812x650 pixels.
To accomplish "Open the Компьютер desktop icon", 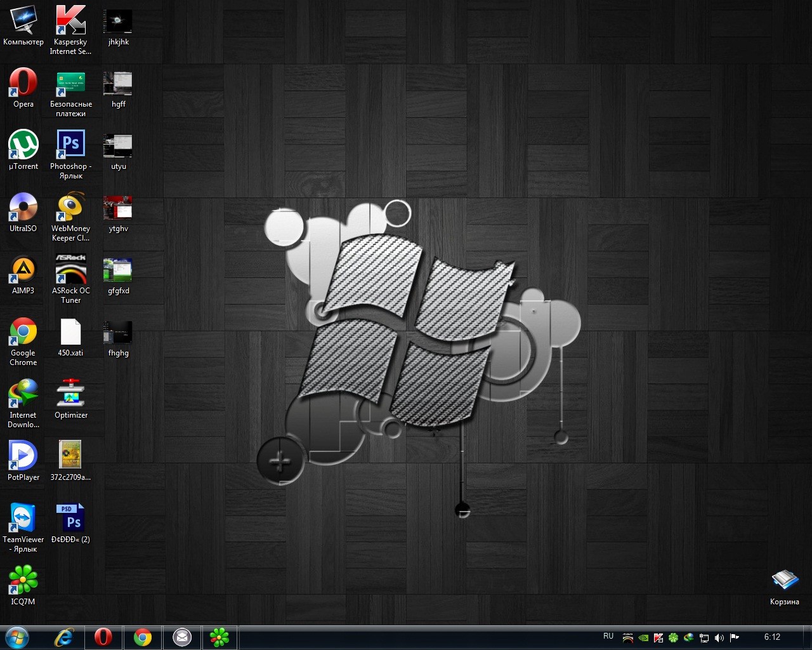I will [x=23, y=26].
